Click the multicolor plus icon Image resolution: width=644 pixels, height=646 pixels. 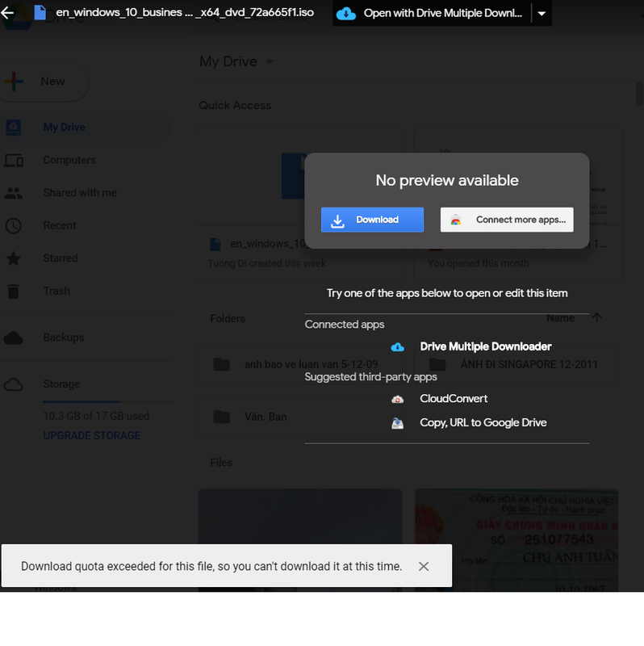[x=14, y=82]
